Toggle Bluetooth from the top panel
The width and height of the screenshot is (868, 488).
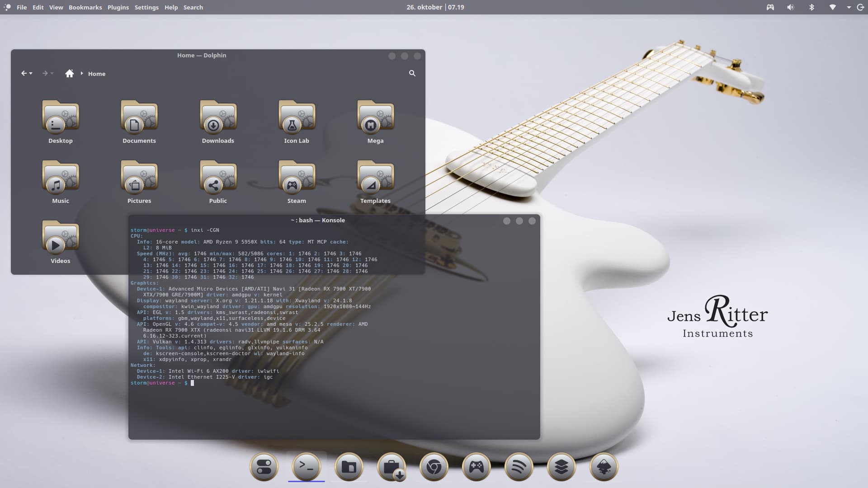811,7
